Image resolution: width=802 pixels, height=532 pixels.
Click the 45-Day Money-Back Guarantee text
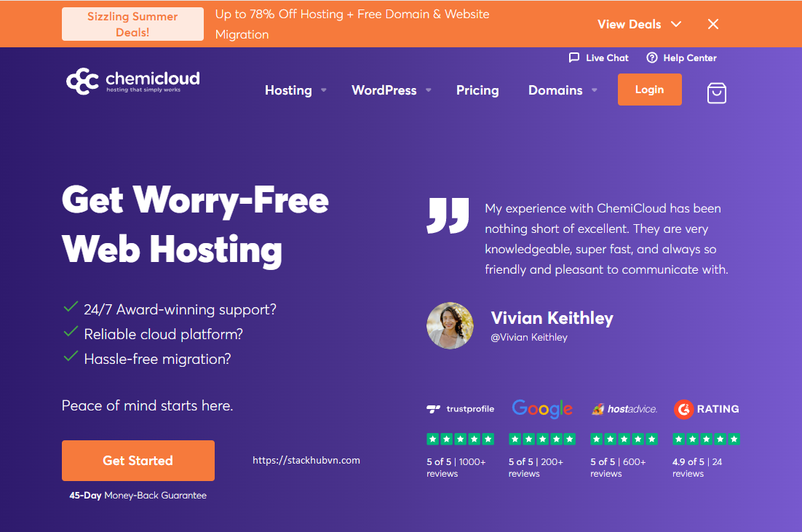pos(138,495)
